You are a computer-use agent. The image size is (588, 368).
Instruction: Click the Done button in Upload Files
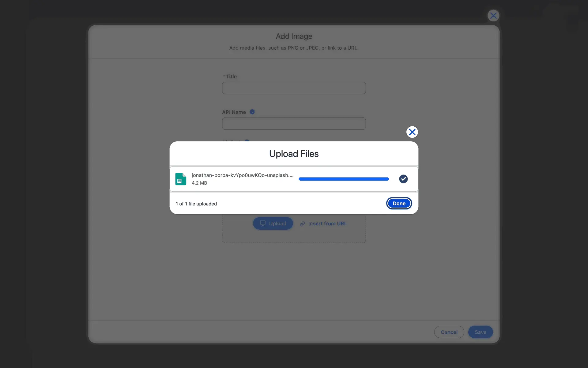(399, 203)
